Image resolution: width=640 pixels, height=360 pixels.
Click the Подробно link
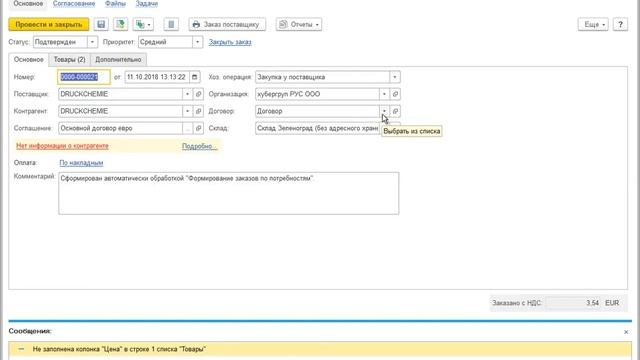[200, 146]
